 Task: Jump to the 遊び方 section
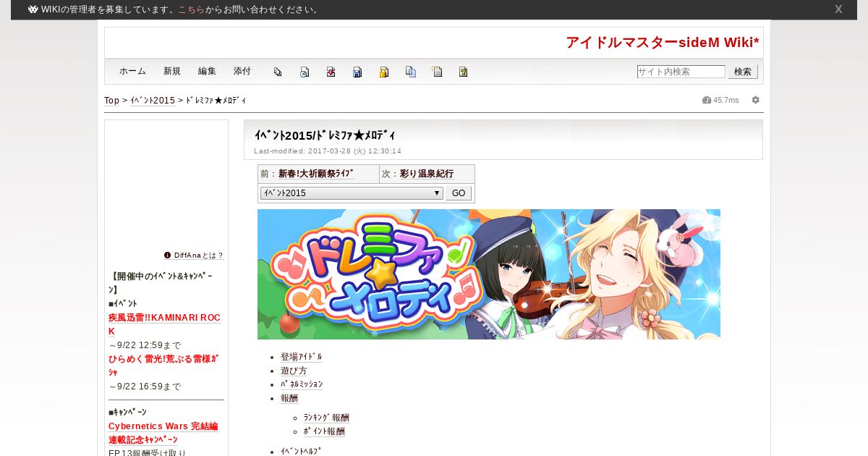[294, 371]
